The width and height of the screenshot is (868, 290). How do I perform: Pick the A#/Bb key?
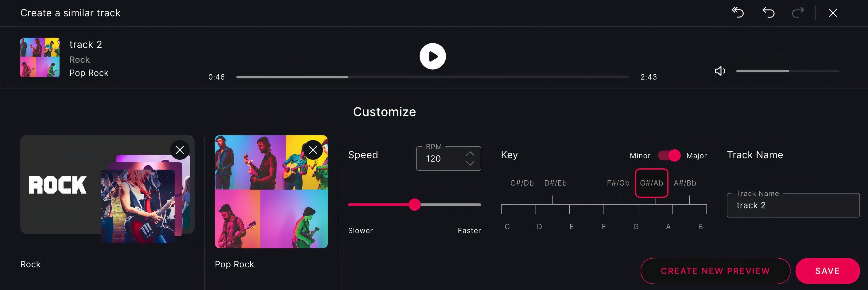click(685, 183)
